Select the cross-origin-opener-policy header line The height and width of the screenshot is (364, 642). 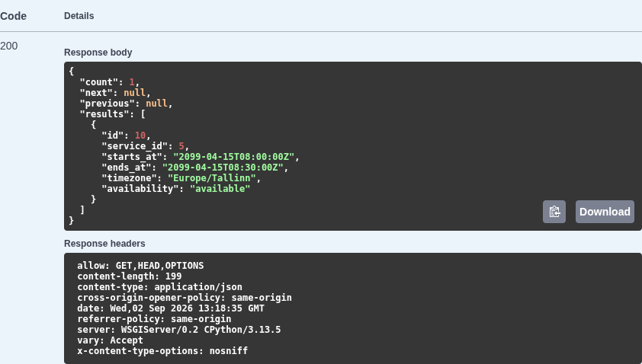coord(185,298)
